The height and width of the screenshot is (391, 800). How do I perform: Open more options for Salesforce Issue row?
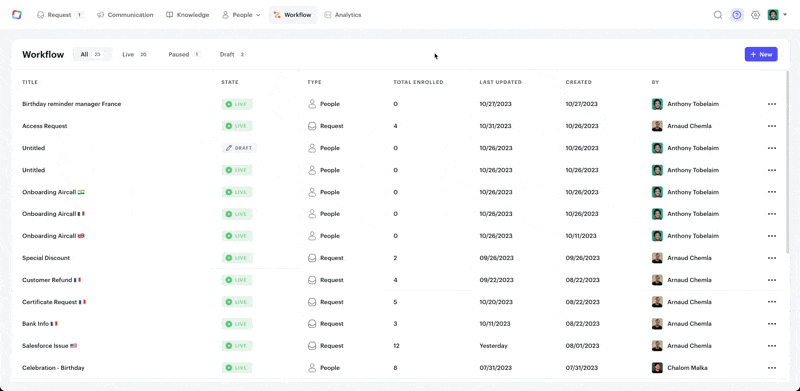pyautogui.click(x=771, y=346)
